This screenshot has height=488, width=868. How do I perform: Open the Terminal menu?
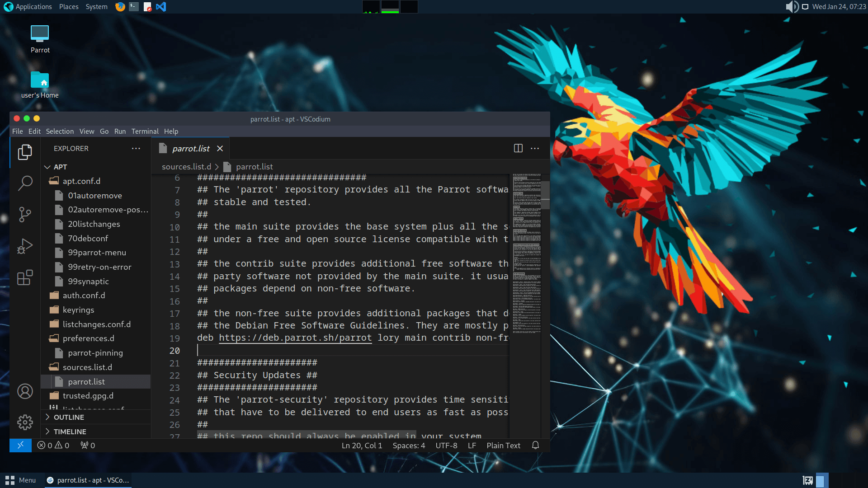coord(145,131)
